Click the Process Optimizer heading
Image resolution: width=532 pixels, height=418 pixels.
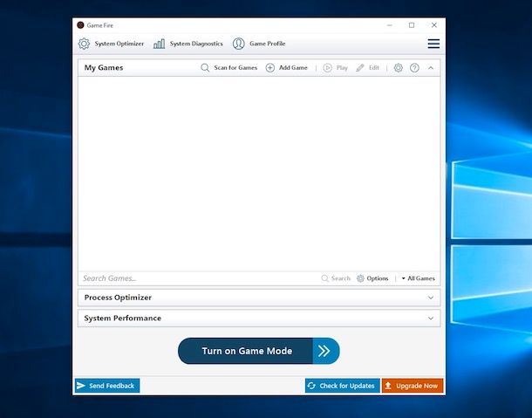pyautogui.click(x=118, y=298)
